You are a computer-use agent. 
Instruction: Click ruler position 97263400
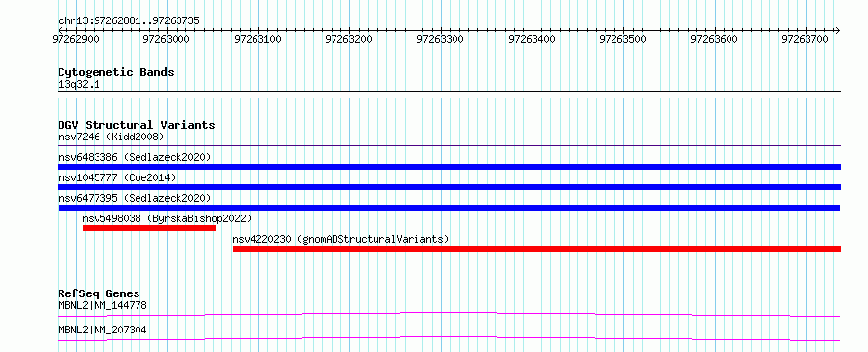[533, 39]
